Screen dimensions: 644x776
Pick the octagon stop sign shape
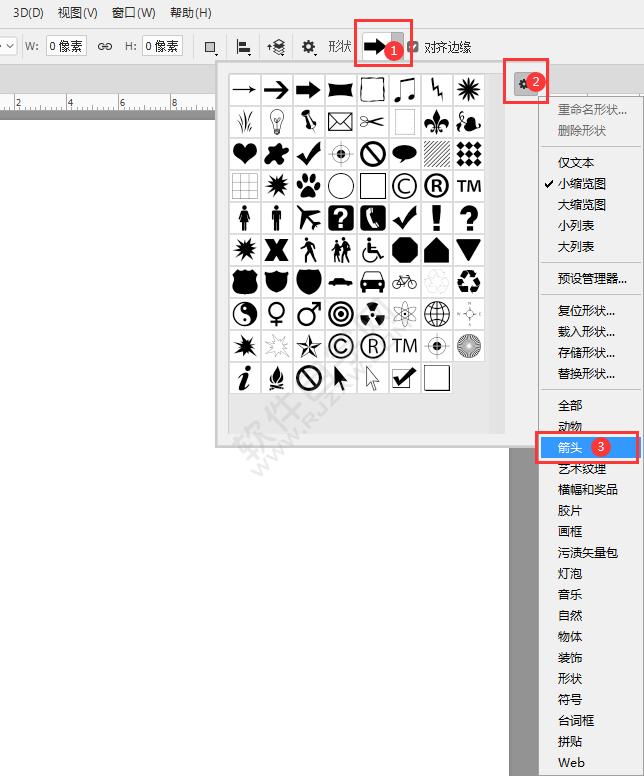[404, 250]
